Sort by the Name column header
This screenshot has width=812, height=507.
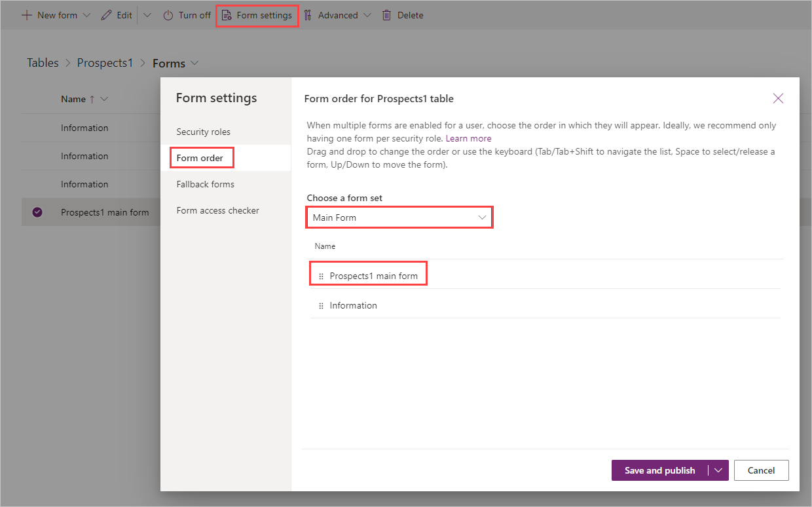[73, 99]
